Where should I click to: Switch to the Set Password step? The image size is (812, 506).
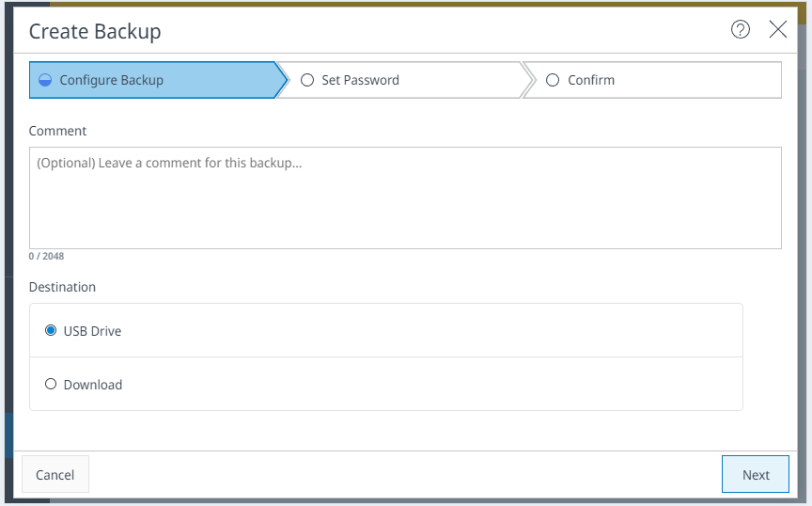[360, 81]
